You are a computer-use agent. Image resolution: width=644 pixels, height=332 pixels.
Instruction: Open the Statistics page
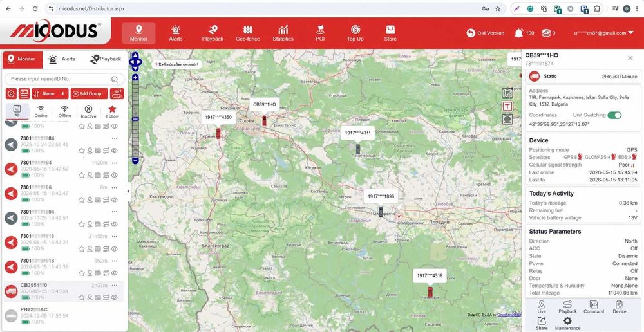(x=283, y=33)
